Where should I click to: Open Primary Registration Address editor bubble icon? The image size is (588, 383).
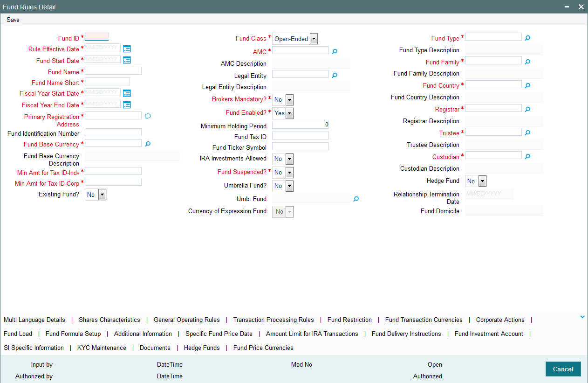coord(148,116)
